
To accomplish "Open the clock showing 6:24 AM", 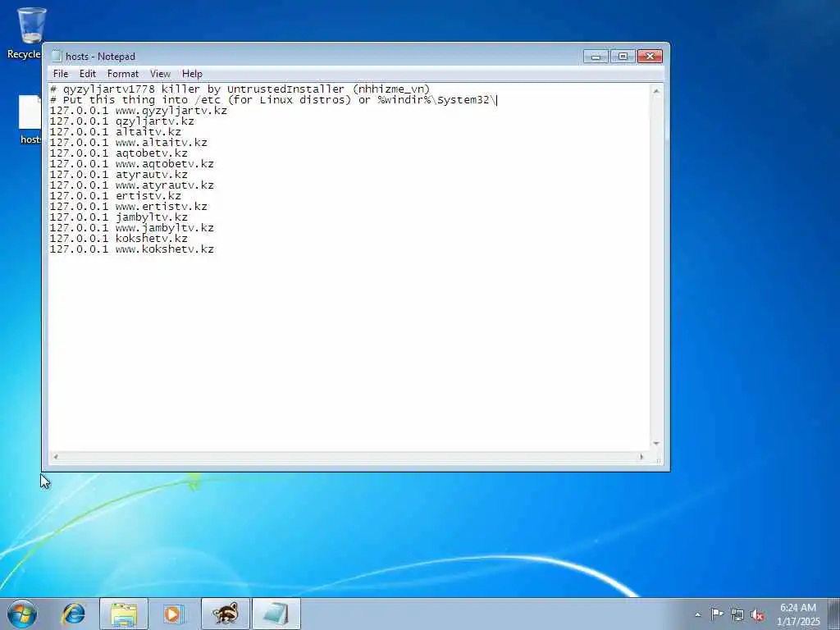I will [x=798, y=614].
